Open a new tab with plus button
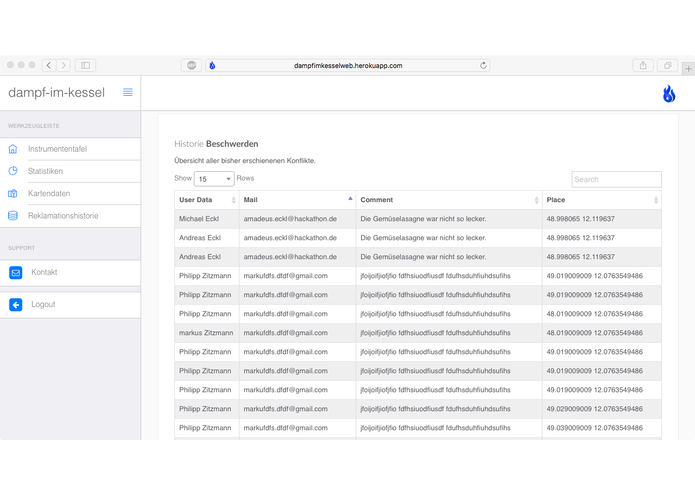695x494 pixels. [688, 69]
